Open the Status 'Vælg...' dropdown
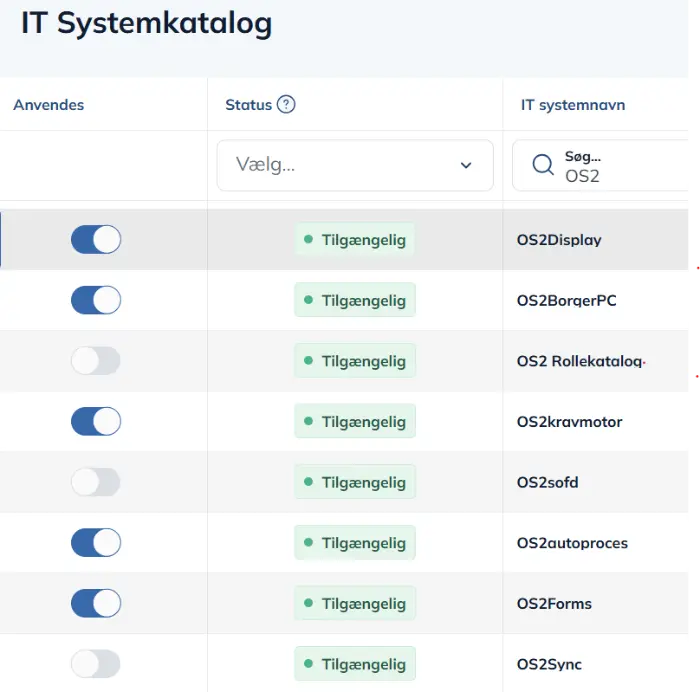700x692 pixels. 355,165
